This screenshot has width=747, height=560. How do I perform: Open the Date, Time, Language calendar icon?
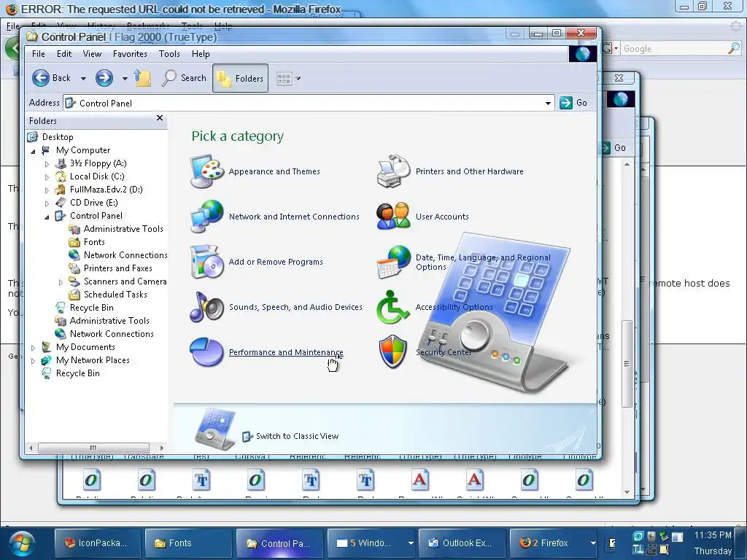pos(393,262)
